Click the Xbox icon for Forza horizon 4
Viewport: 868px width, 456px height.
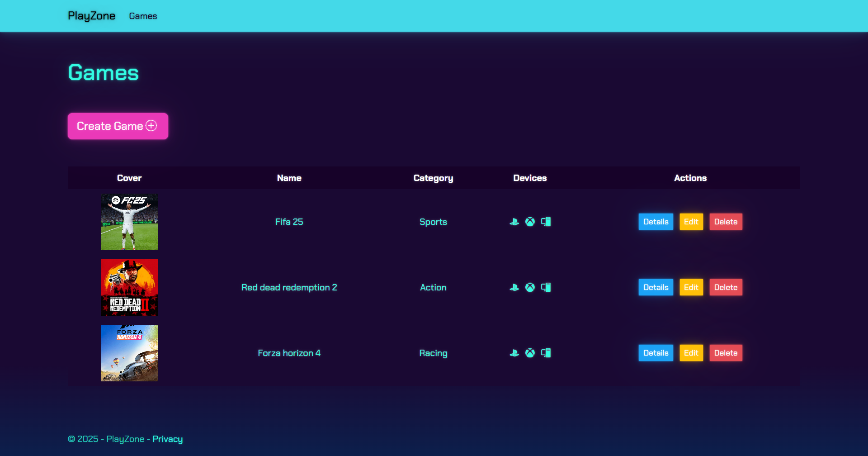[530, 353]
